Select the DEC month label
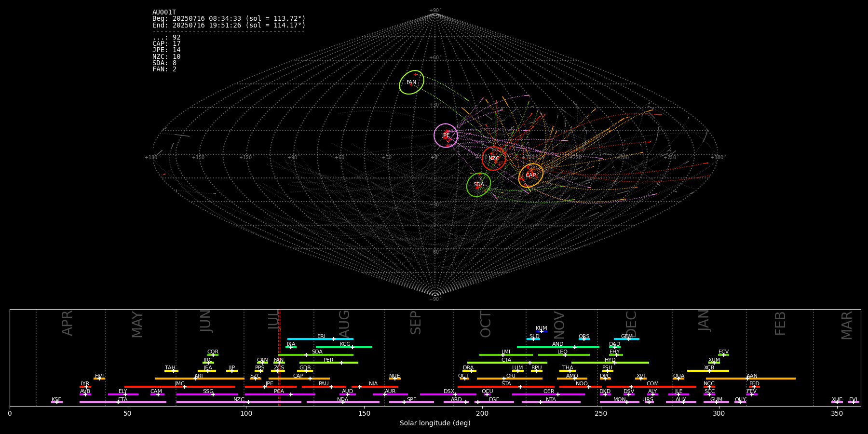 pyautogui.click(x=631, y=324)
